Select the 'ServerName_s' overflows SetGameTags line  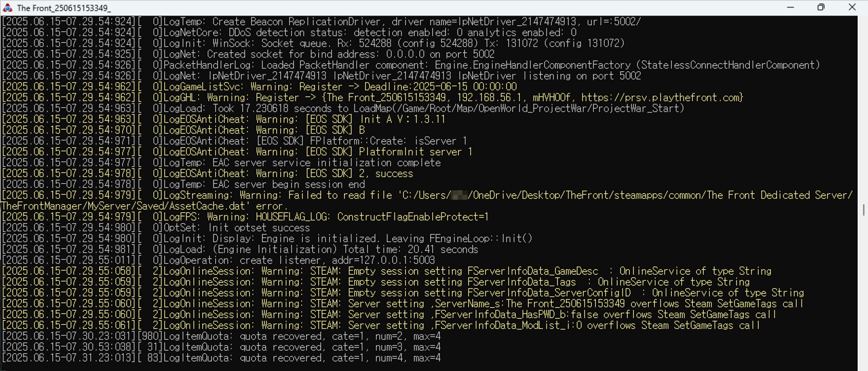click(x=403, y=304)
